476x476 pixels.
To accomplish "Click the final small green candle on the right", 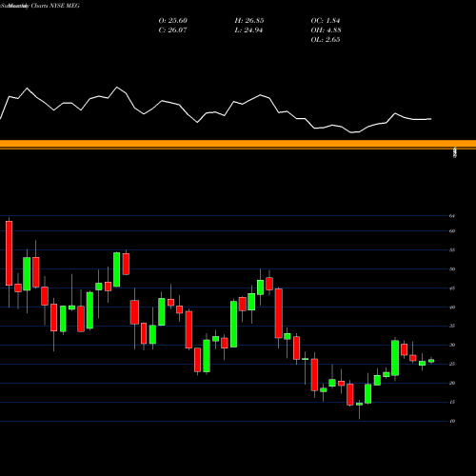I will point(431,361).
